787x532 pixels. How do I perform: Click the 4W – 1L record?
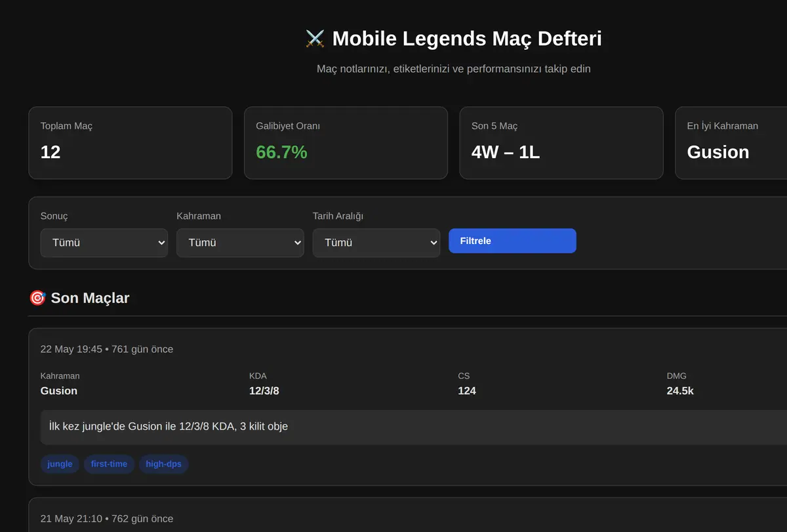[x=506, y=152]
